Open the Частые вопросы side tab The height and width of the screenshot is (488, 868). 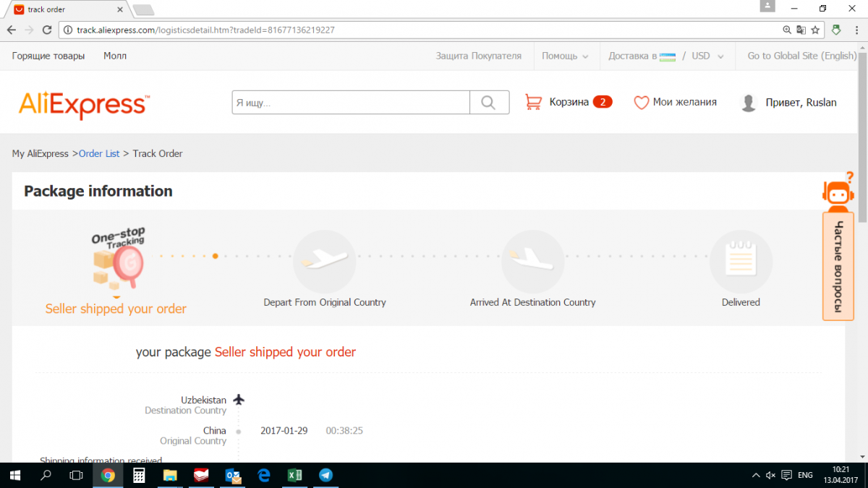pyautogui.click(x=838, y=267)
